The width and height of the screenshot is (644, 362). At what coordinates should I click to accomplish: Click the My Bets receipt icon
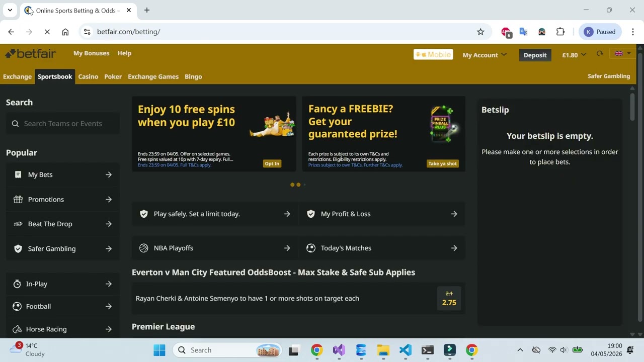pyautogui.click(x=18, y=174)
